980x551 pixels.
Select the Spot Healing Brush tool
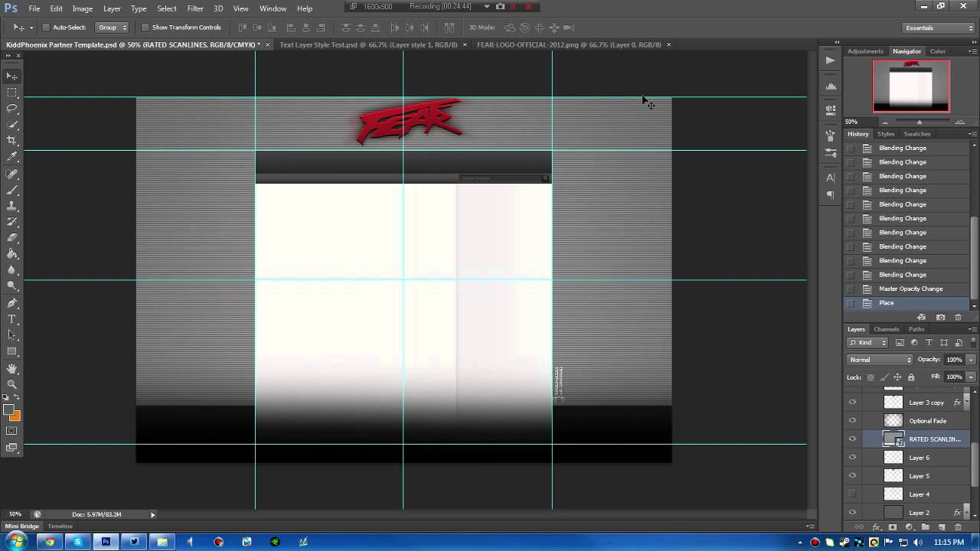point(12,174)
